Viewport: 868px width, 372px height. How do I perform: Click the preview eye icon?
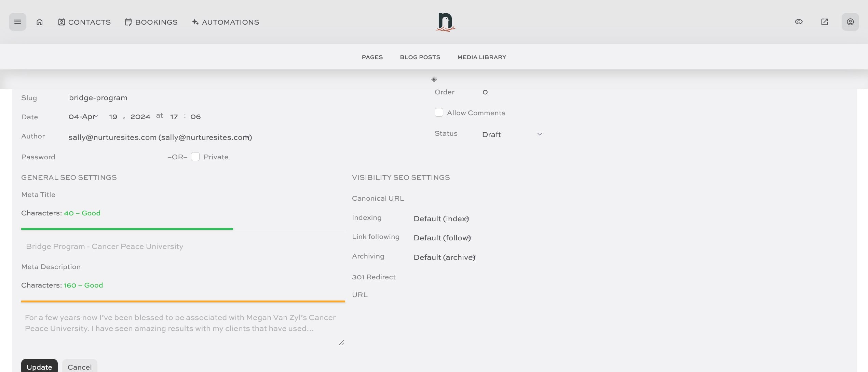click(799, 22)
